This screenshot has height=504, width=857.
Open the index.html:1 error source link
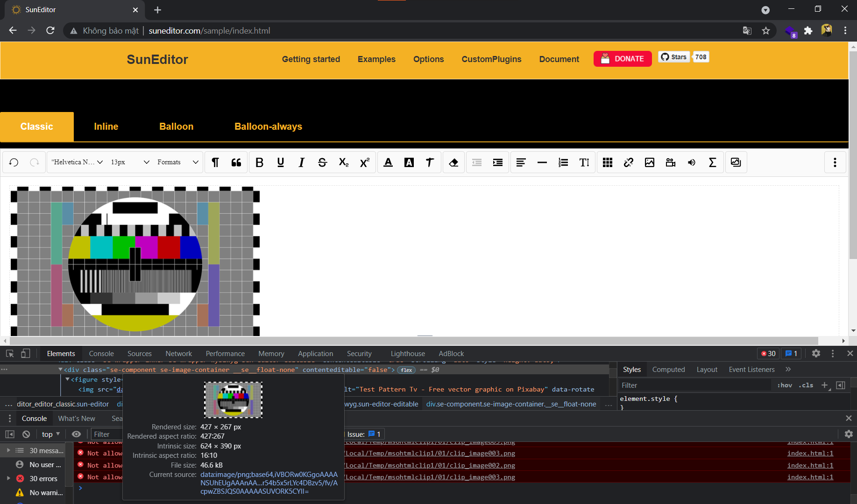tap(810, 453)
